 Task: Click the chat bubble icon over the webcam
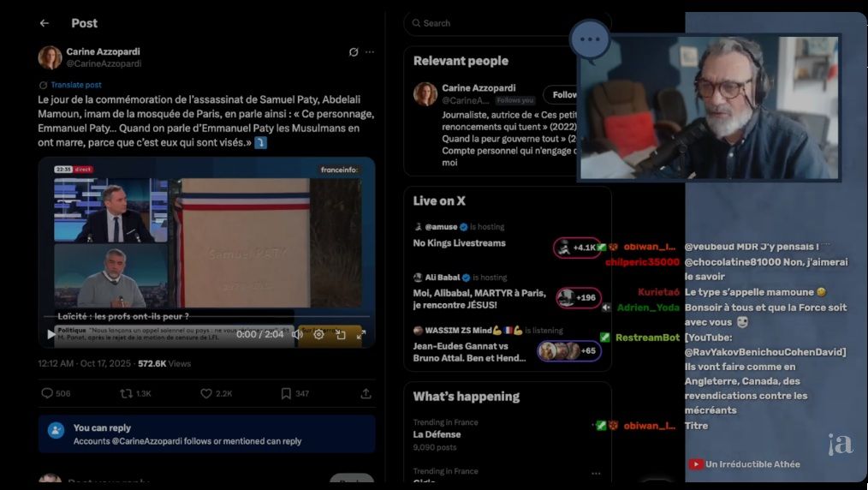click(x=590, y=40)
